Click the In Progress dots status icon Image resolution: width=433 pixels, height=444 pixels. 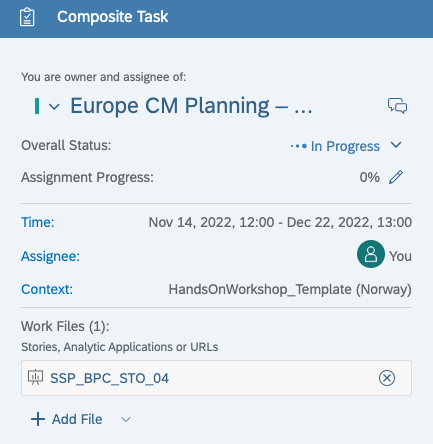(298, 146)
